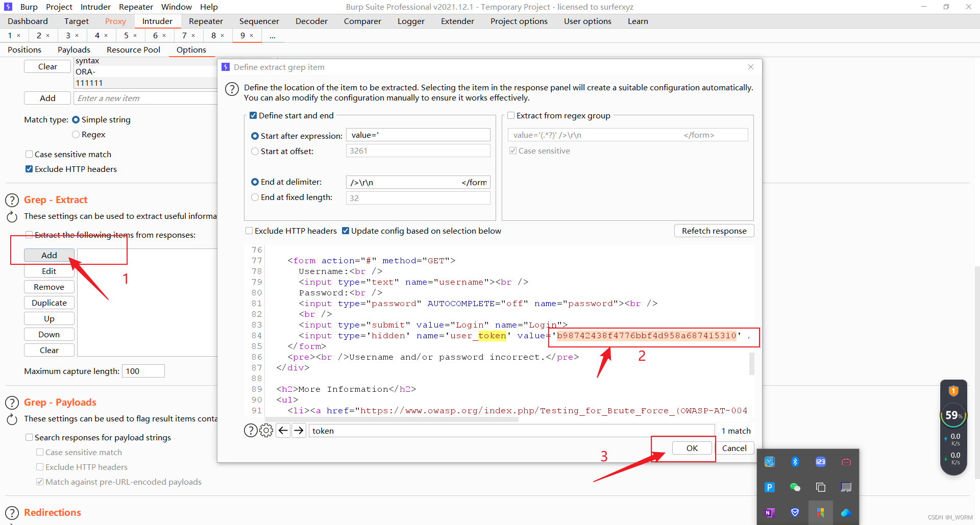Open the Burp menu
This screenshot has height=525, width=980.
click(29, 7)
